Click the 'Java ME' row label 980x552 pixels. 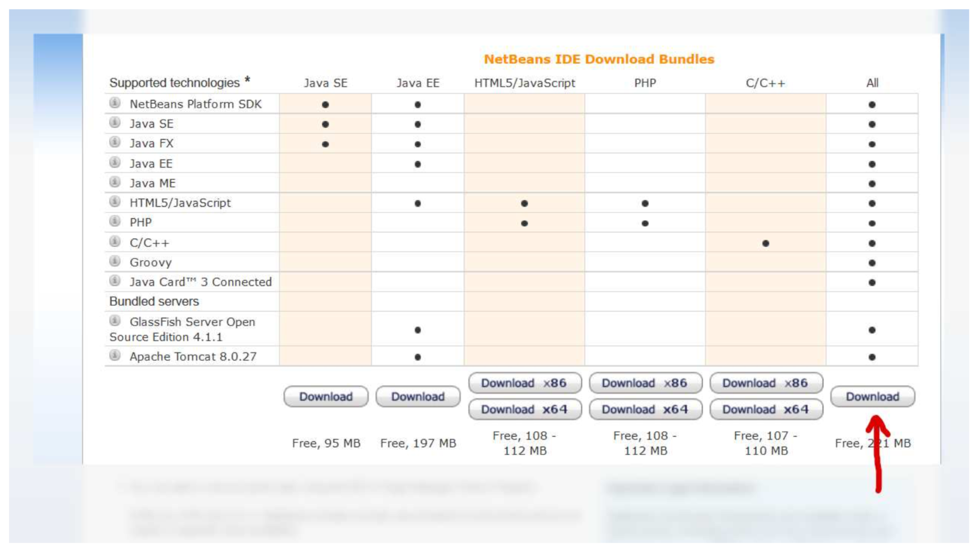coord(153,183)
